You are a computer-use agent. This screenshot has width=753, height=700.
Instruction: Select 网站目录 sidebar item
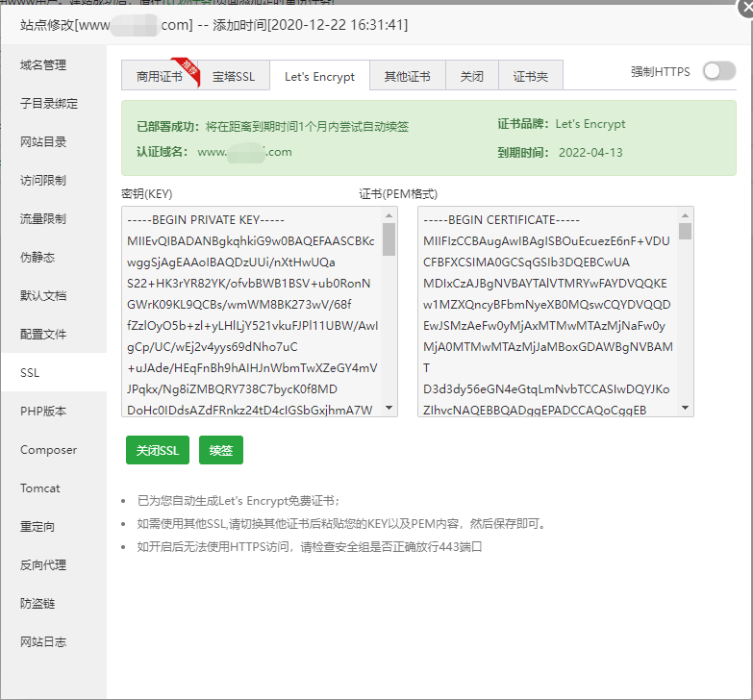click(54, 141)
